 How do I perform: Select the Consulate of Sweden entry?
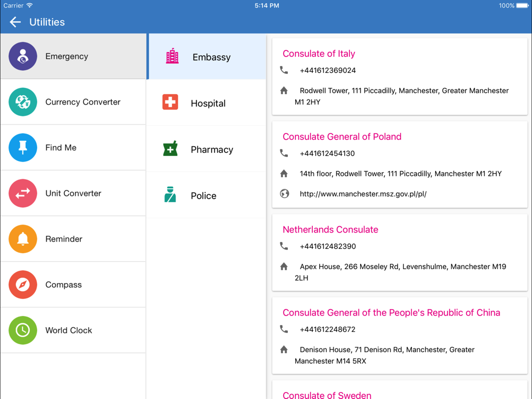pos(327,395)
